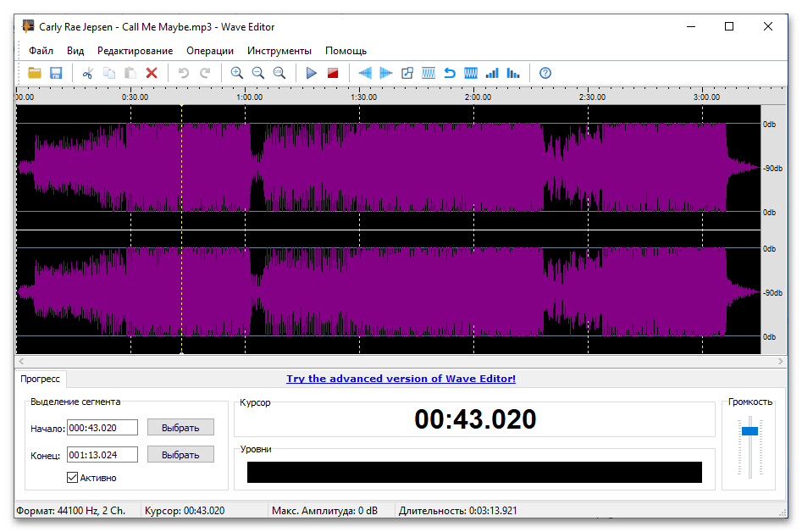Click the slanted lines effect icon

(x=429, y=73)
